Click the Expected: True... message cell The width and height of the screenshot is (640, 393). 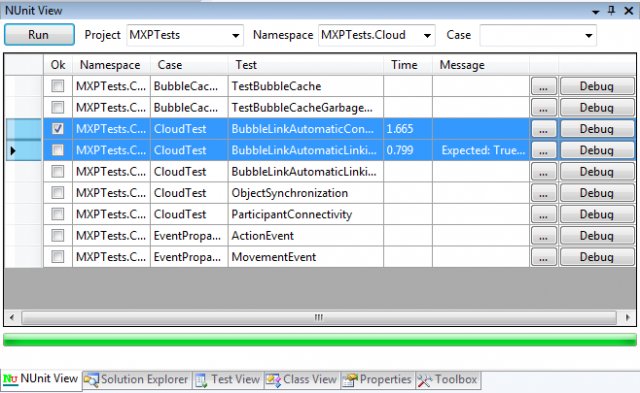pyautogui.click(x=481, y=150)
